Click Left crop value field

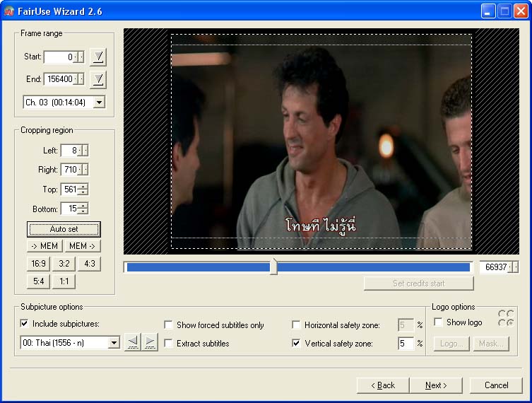(70, 151)
